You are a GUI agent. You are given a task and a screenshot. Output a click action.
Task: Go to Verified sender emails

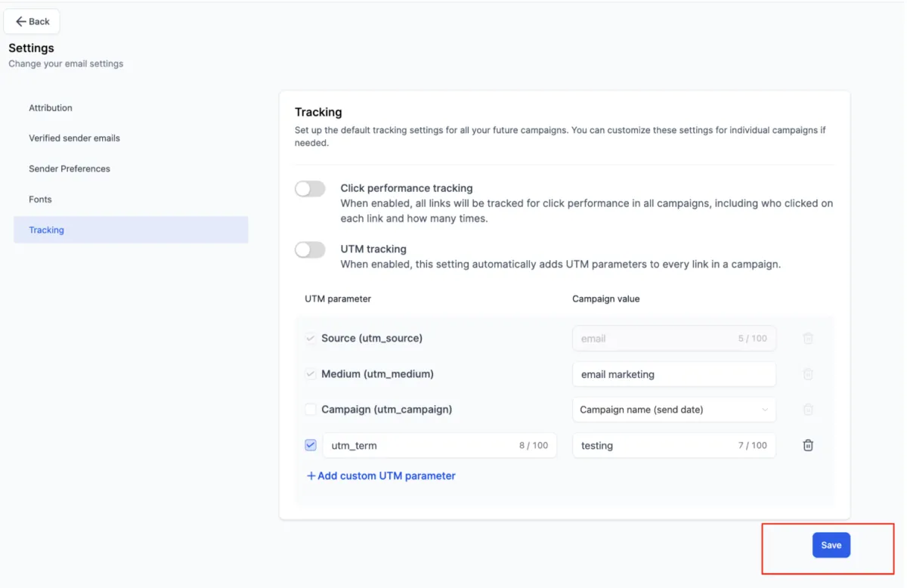click(x=74, y=138)
